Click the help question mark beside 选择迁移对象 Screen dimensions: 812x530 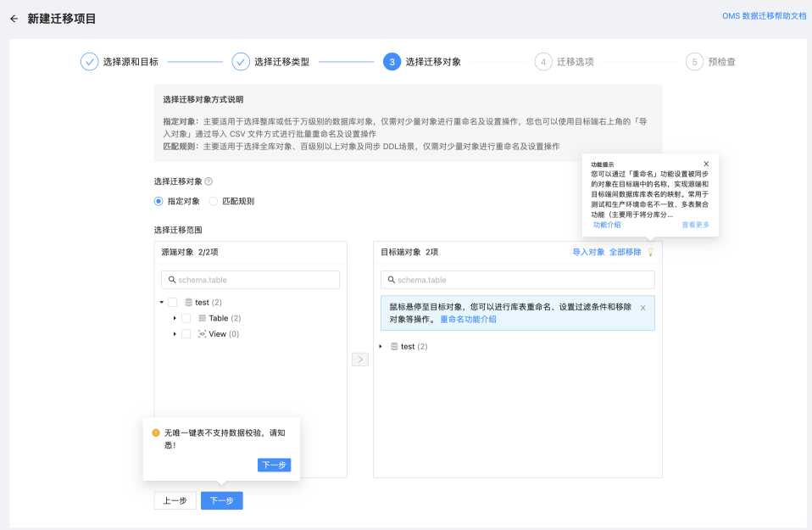pos(209,181)
